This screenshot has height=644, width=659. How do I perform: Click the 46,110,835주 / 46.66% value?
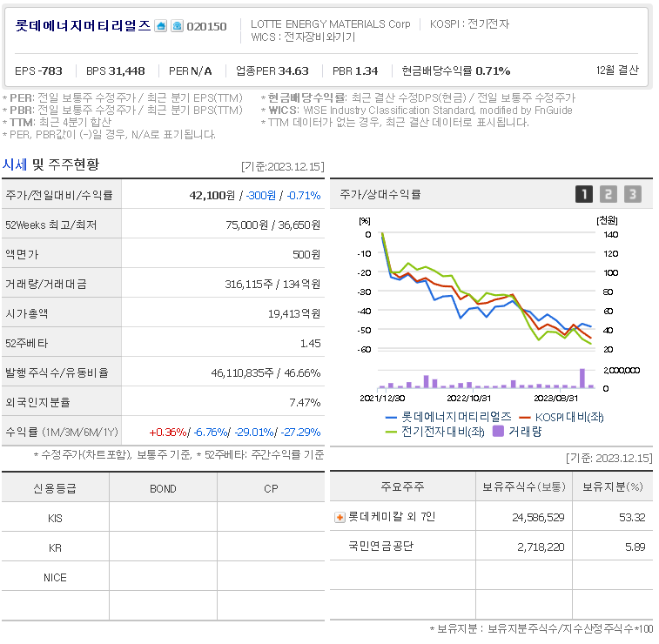266,373
